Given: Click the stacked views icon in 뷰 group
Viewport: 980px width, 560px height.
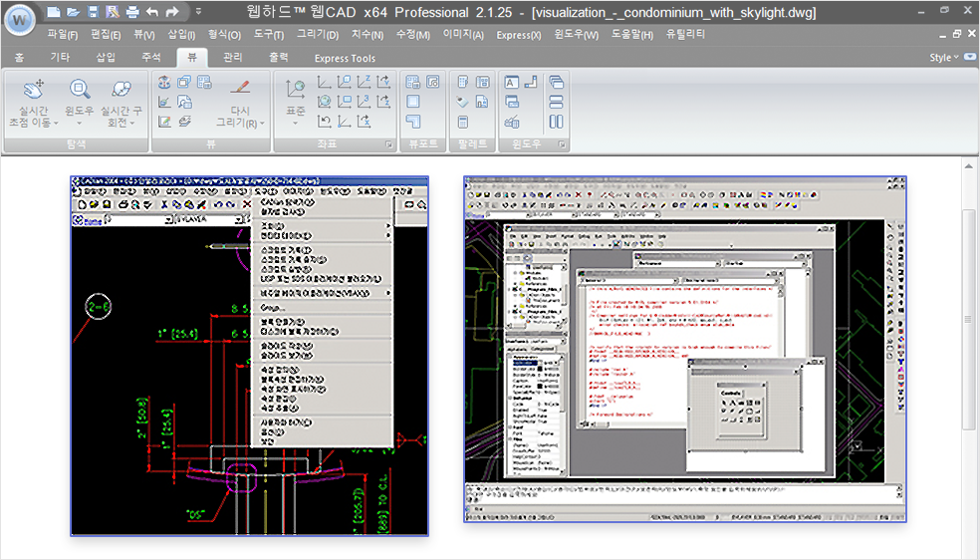Looking at the screenshot, I should pos(184,82).
